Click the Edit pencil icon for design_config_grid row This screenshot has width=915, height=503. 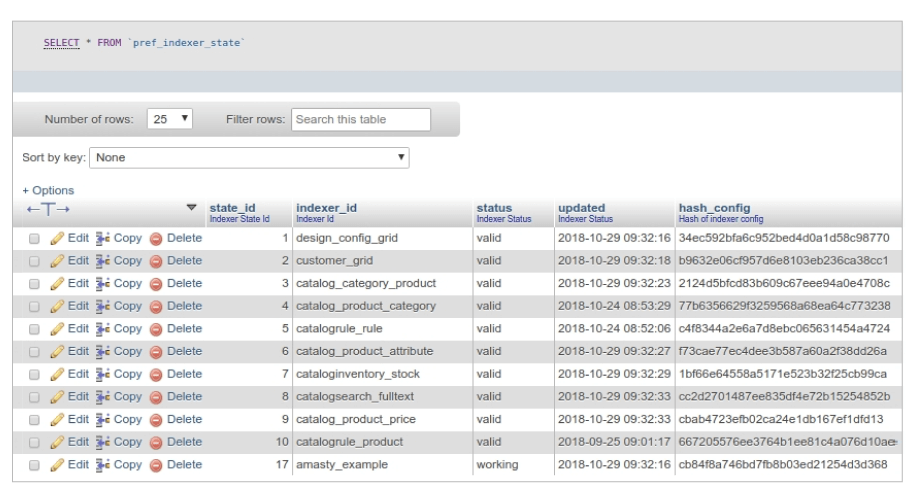click(57, 238)
